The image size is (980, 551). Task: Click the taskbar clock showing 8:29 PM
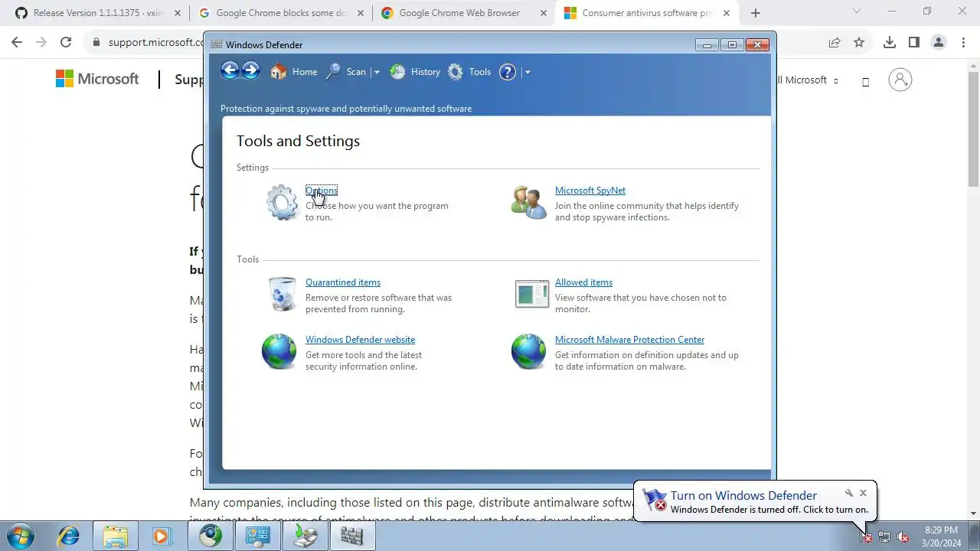click(941, 536)
